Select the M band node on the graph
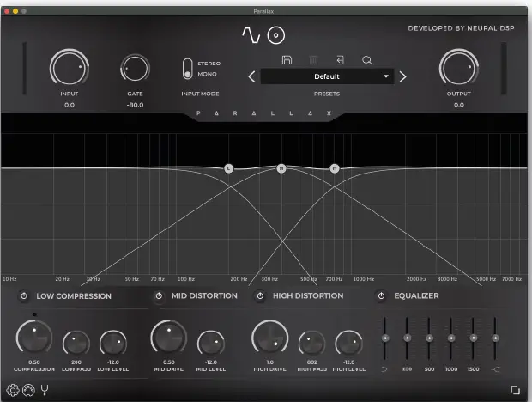Image resolution: width=532 pixels, height=402 pixels. 281,168
